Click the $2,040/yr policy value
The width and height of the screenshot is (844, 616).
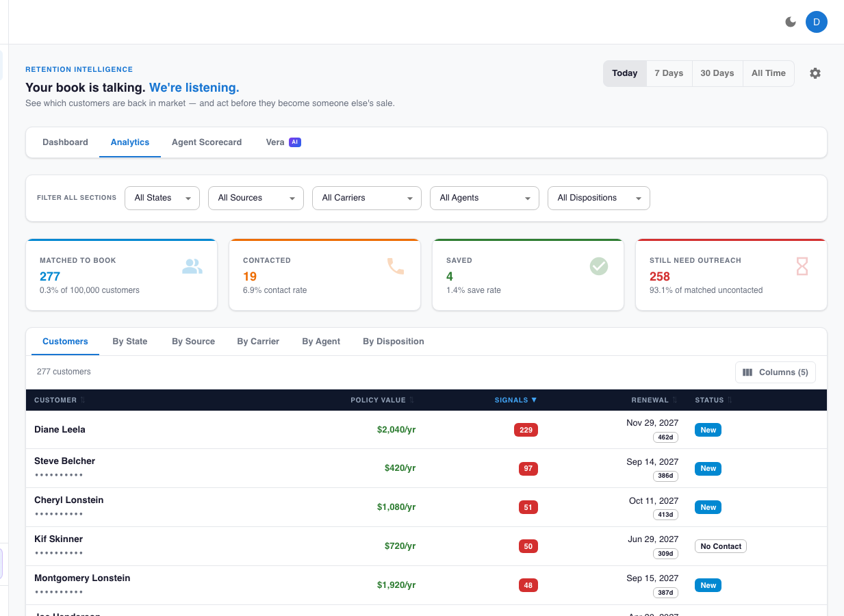click(x=396, y=430)
